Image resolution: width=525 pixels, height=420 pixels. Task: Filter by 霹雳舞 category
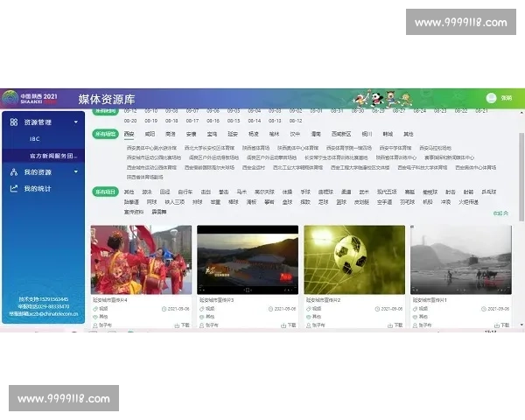click(159, 212)
